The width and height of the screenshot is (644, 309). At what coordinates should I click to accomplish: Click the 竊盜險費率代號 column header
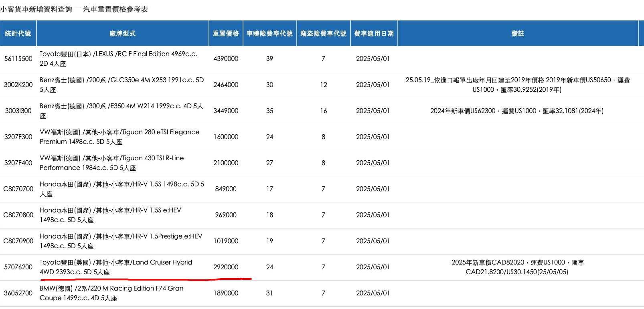pyautogui.click(x=323, y=33)
